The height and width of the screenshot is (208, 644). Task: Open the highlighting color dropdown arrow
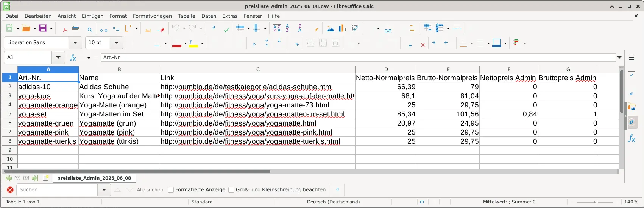[202, 43]
